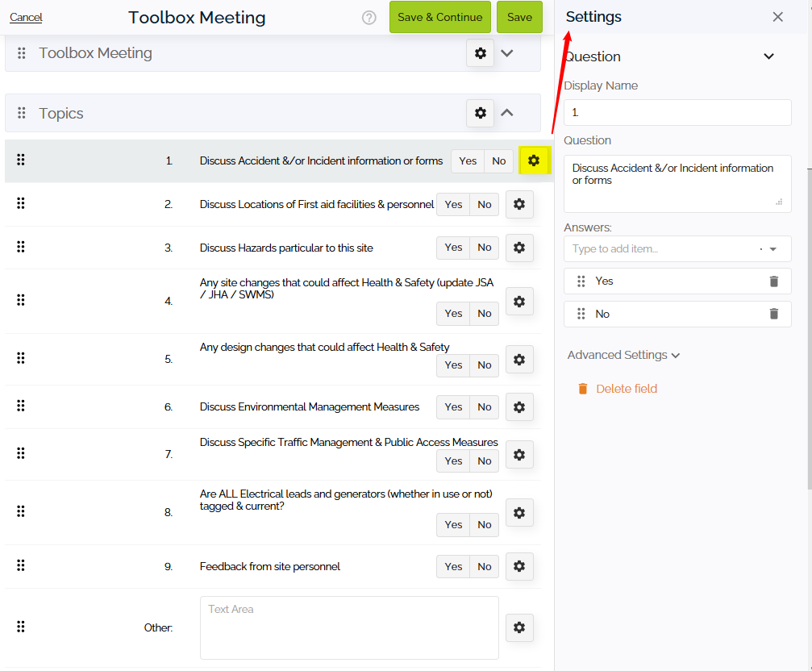Screen dimensions: 812x671
Task: Grab drag handle of question 4 row
Action: (x=21, y=300)
